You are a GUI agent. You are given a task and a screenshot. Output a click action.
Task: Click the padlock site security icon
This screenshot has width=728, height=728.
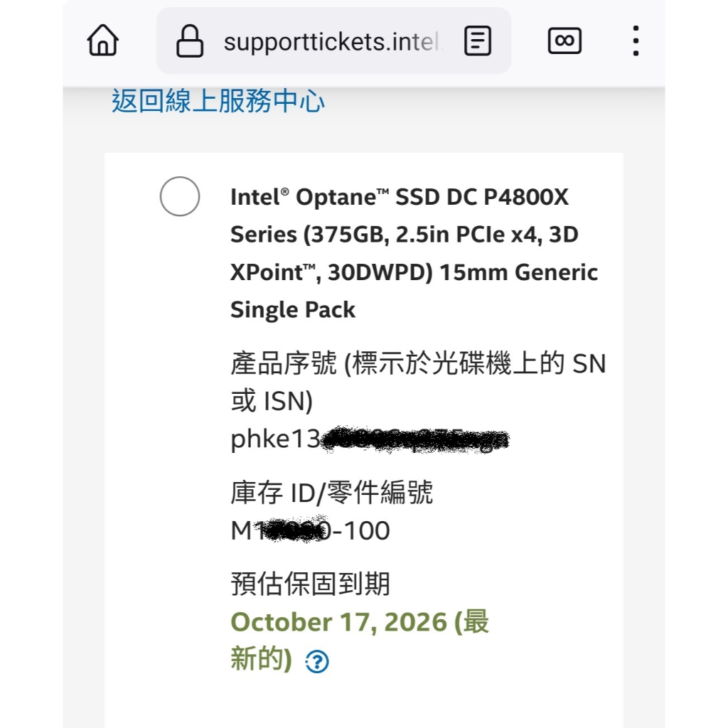click(x=189, y=41)
